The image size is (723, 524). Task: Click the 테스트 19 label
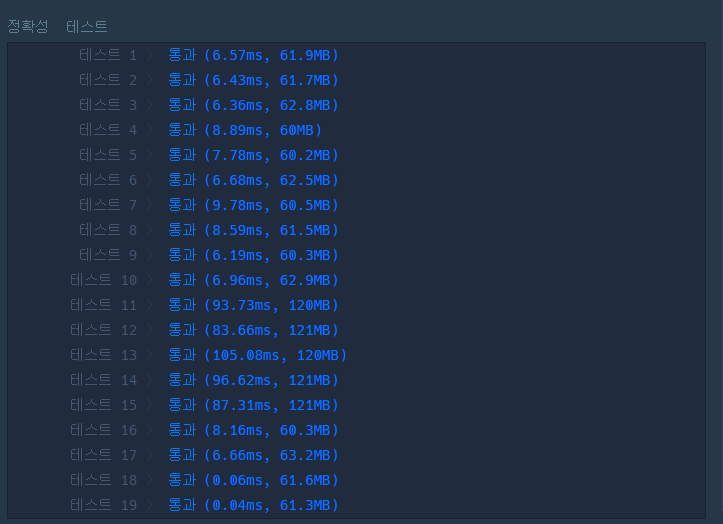coord(104,504)
